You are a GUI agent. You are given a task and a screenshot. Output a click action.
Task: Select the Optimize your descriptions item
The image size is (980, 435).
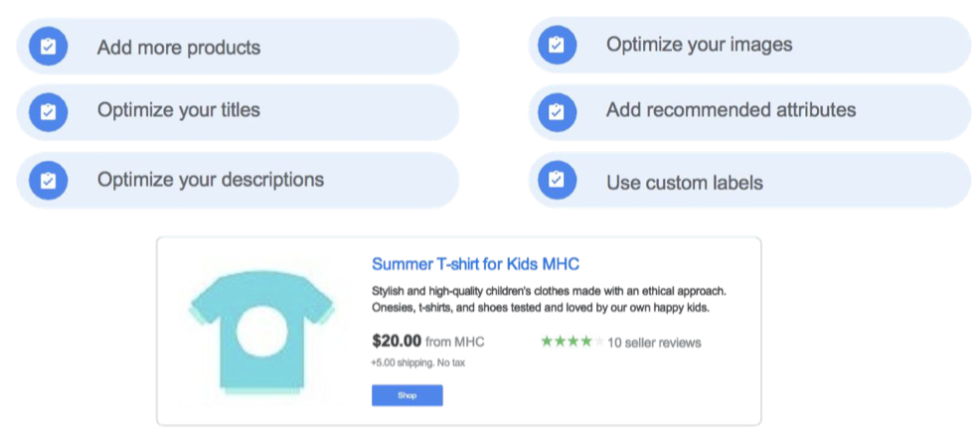[211, 180]
